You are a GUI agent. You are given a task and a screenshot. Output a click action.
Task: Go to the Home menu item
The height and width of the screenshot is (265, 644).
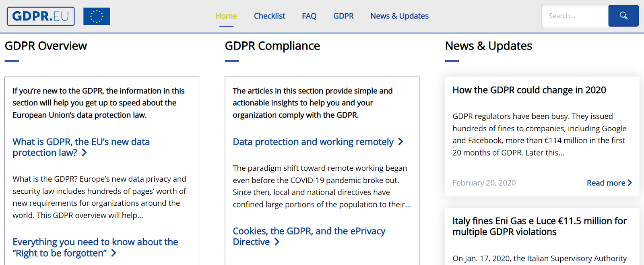click(226, 16)
